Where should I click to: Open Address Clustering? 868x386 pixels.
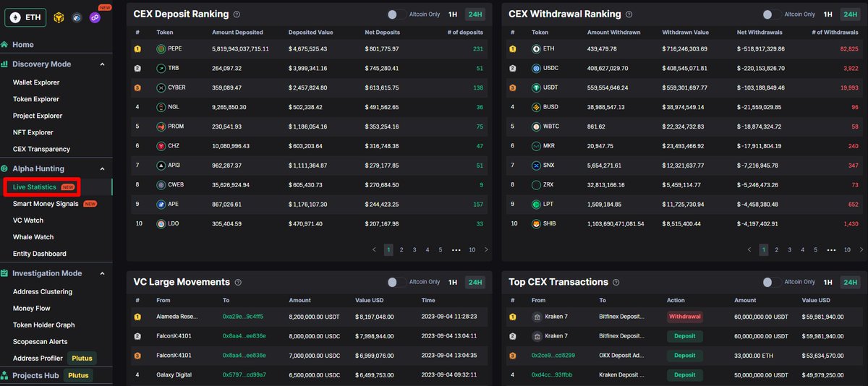43,292
